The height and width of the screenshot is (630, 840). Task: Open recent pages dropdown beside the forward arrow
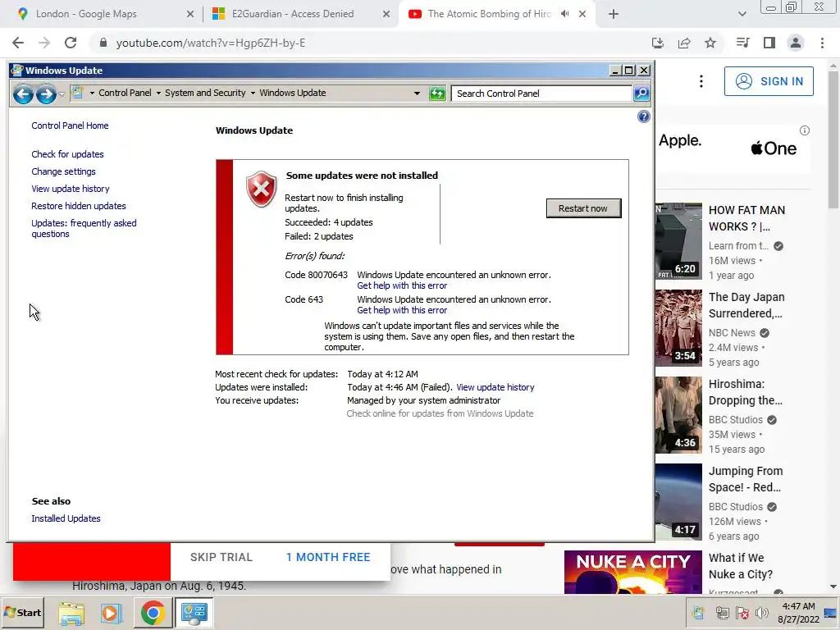[x=62, y=94]
